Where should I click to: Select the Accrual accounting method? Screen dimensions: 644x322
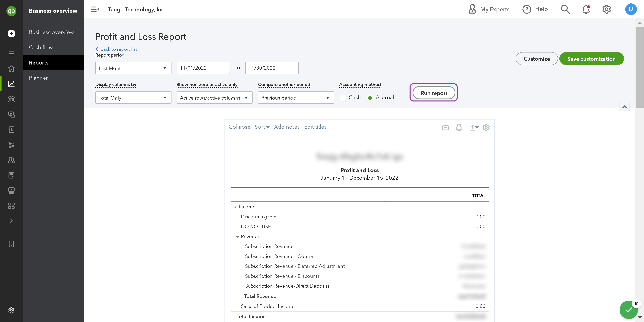(370, 98)
